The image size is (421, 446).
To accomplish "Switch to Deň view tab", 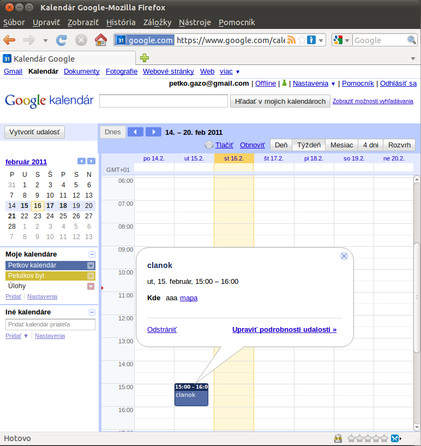I will click(x=281, y=145).
